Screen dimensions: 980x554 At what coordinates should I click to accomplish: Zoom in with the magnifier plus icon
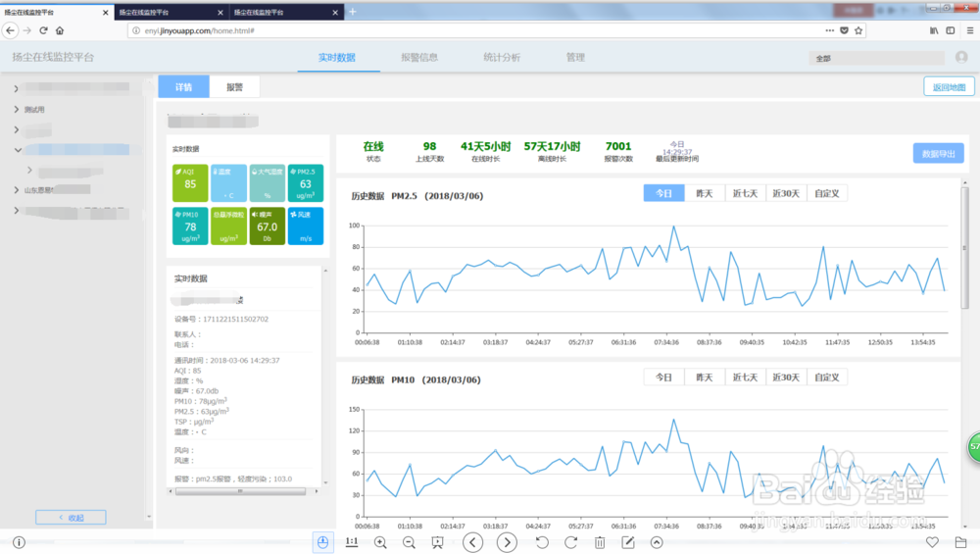coord(380,543)
